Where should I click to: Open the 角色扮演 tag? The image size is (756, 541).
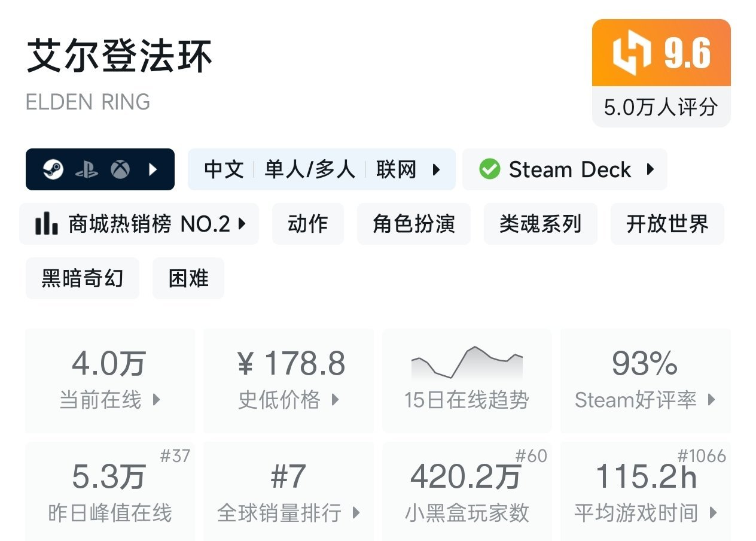pos(413,224)
